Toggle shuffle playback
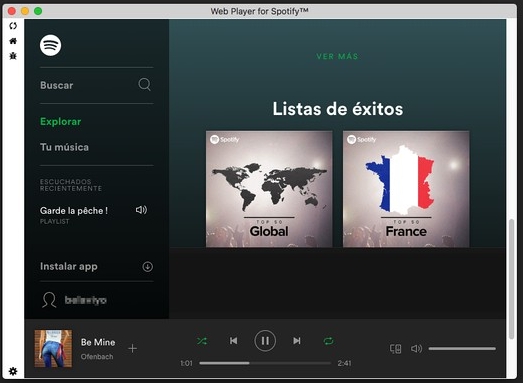Screen dimensions: 523x383 coord(202,341)
